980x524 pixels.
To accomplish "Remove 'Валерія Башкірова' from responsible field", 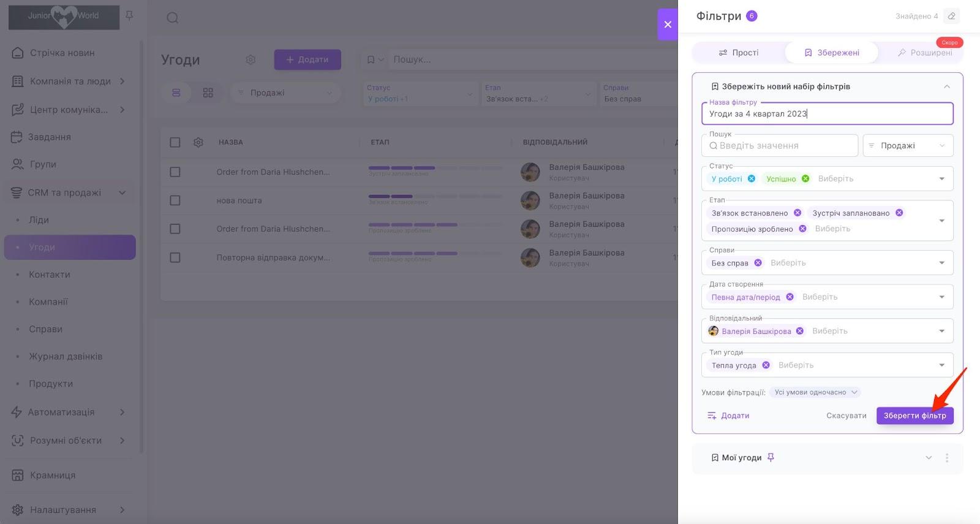I will click(x=800, y=331).
